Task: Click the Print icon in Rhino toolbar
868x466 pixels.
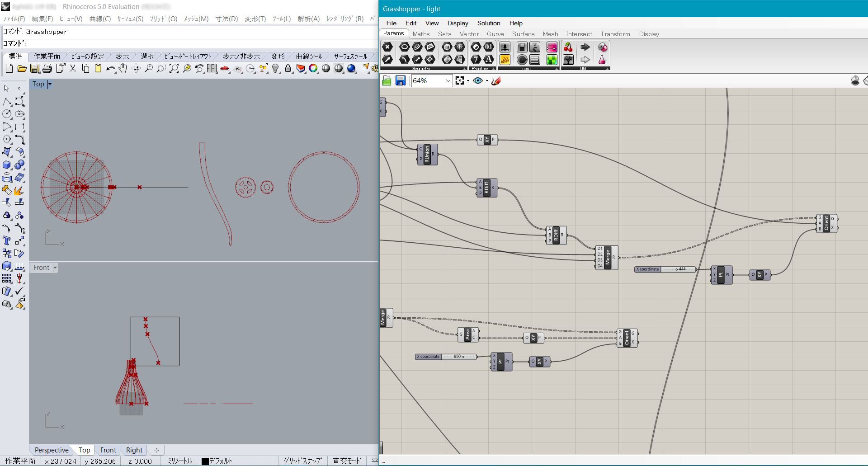Action: click(47, 69)
